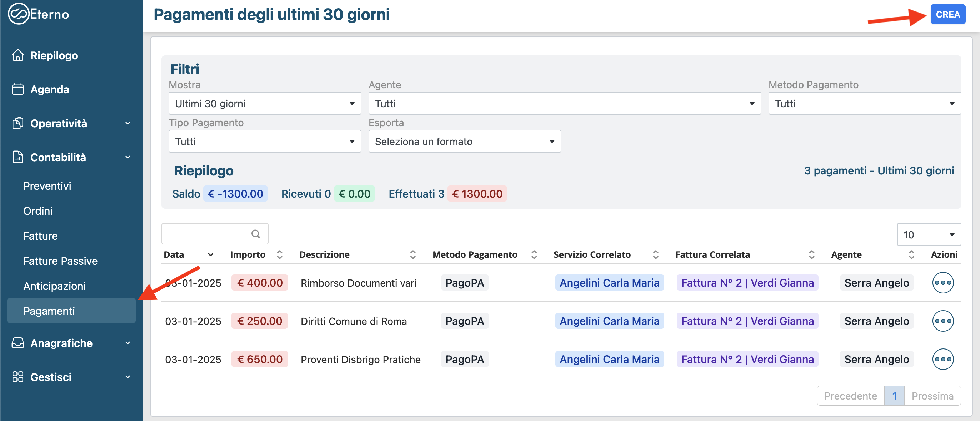Open the Mostra period dropdown
The height and width of the screenshot is (421, 980).
[264, 104]
